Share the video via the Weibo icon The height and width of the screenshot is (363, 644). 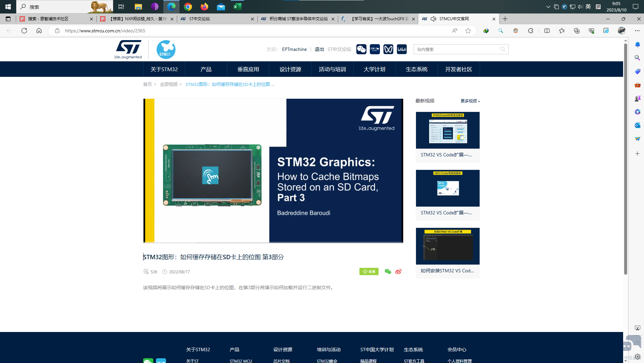click(398, 272)
